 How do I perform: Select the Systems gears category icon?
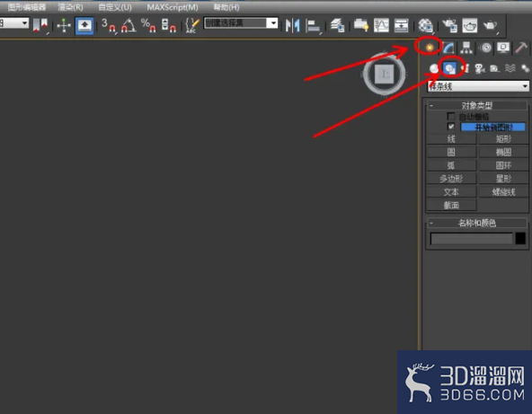coord(525,68)
